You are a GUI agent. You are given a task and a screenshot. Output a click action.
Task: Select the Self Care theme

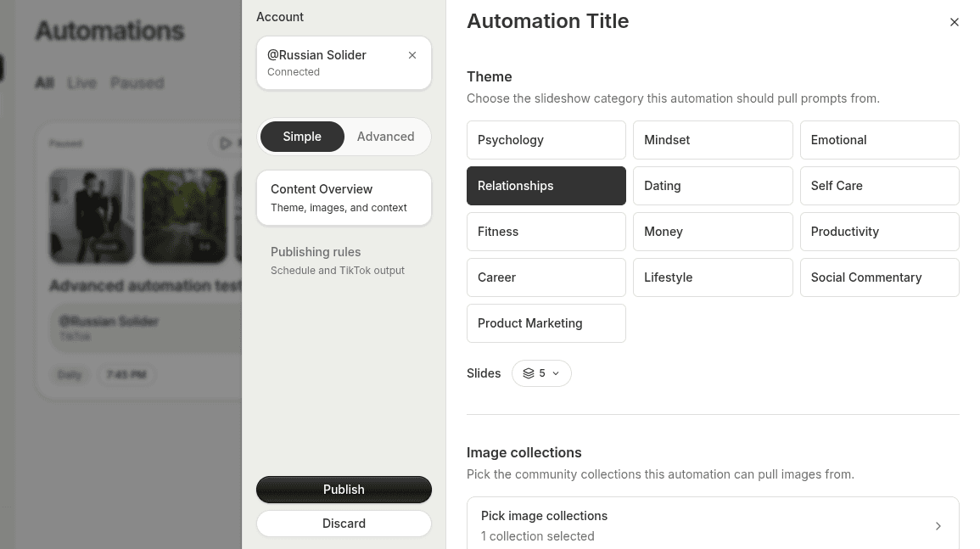pos(879,185)
